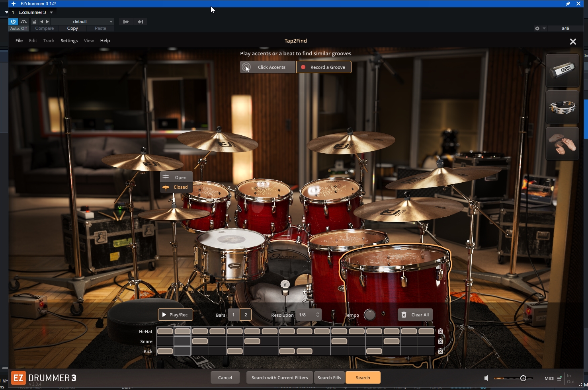Click the first arrow-with-bar routing icon
Screen dimensions: 588x390
click(x=126, y=22)
